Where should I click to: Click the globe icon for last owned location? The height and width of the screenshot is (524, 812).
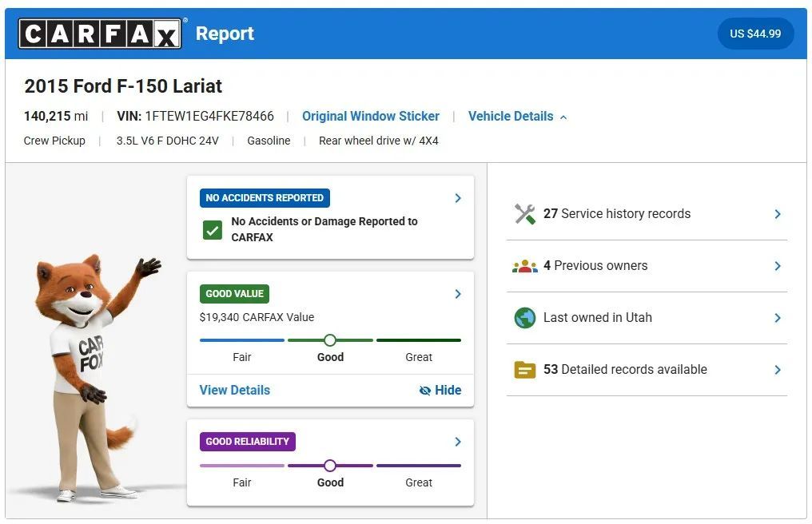525,318
